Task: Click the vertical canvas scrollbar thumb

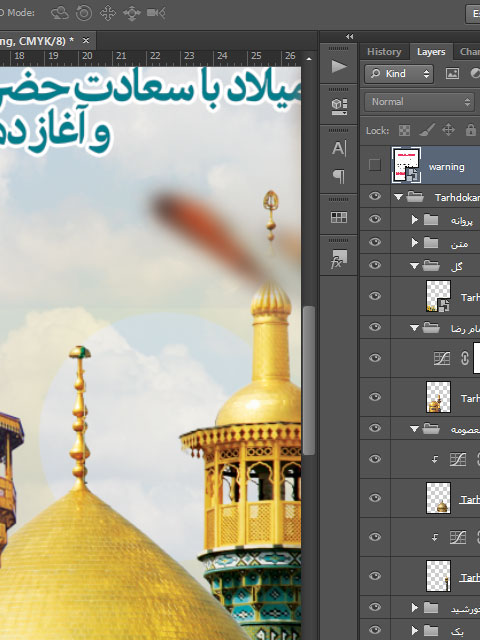Action: click(309, 380)
